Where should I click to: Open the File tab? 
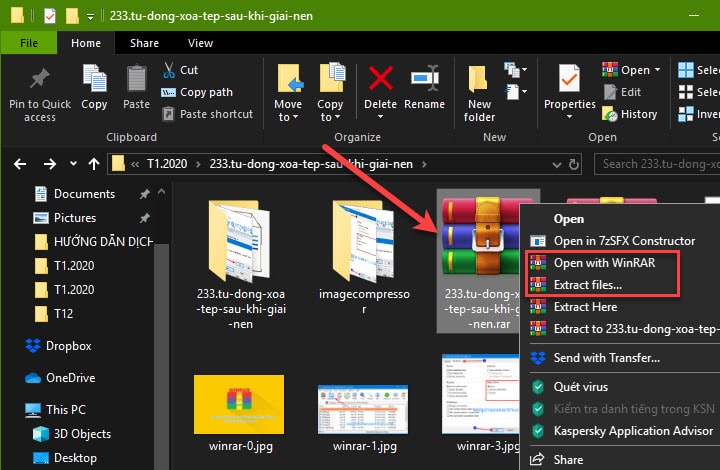(29, 43)
